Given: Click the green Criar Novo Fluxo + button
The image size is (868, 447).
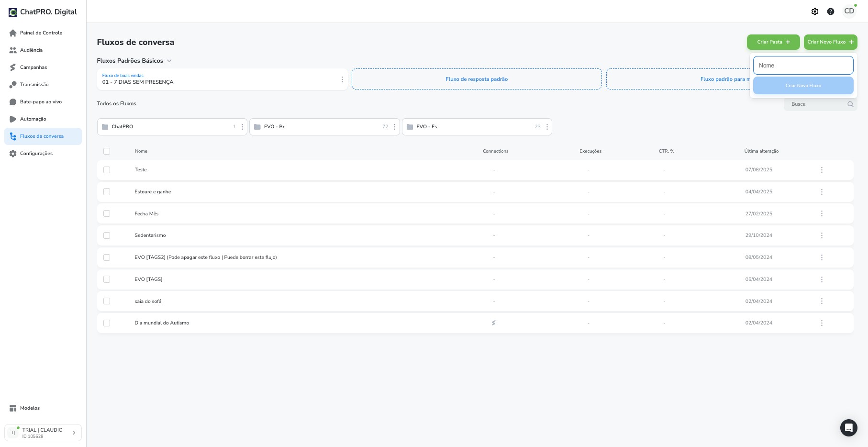Looking at the screenshot, I should (831, 42).
